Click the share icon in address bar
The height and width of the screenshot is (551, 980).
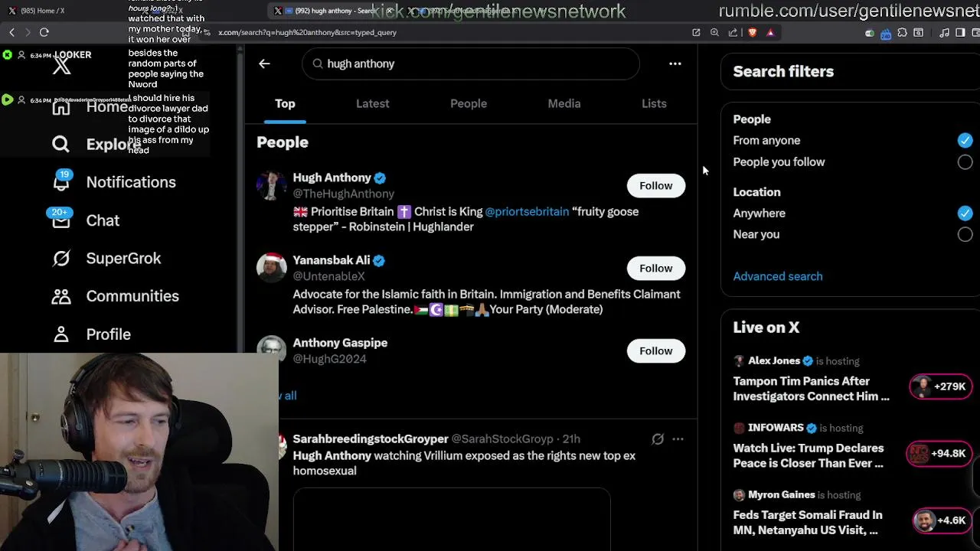click(x=733, y=32)
